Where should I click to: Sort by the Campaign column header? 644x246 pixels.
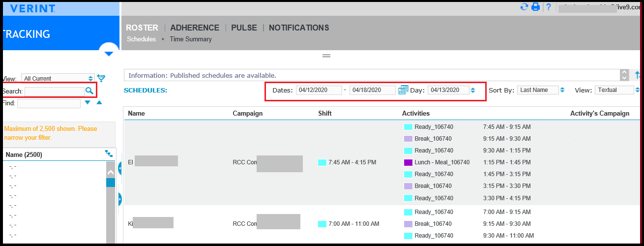248,114
